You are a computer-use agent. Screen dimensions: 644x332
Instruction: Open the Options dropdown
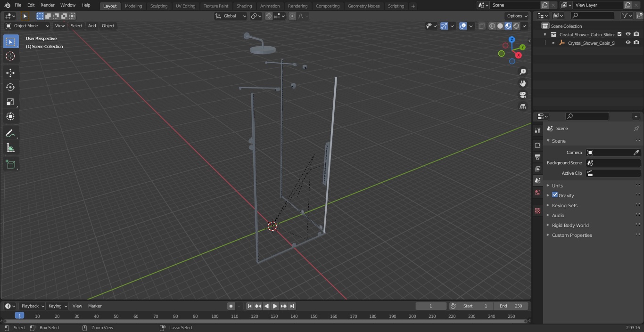click(x=517, y=16)
